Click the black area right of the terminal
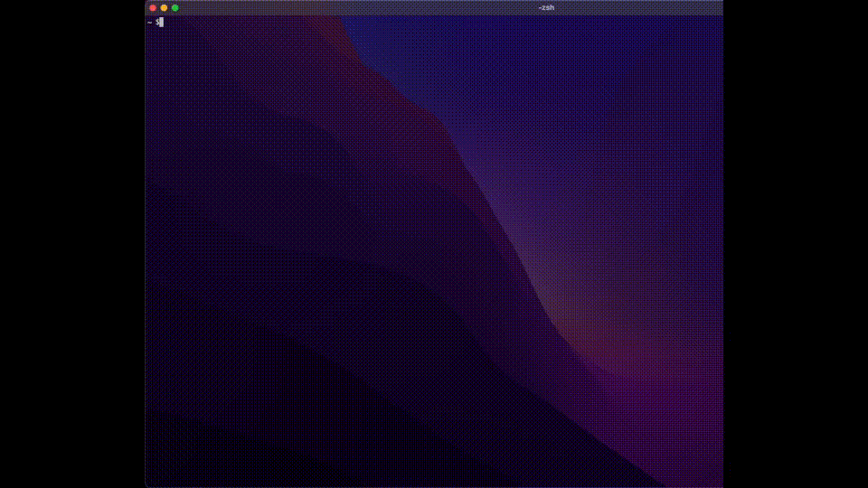Viewport: 868px width, 488px height. point(796,244)
